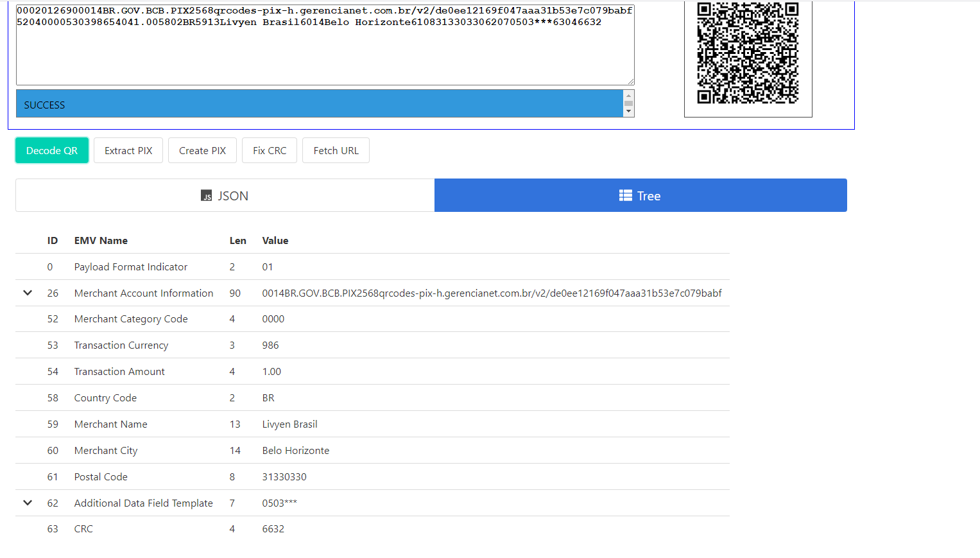The image size is (980, 558).
Task: Click the Merchant Category Code value 0000
Action: [x=273, y=319]
